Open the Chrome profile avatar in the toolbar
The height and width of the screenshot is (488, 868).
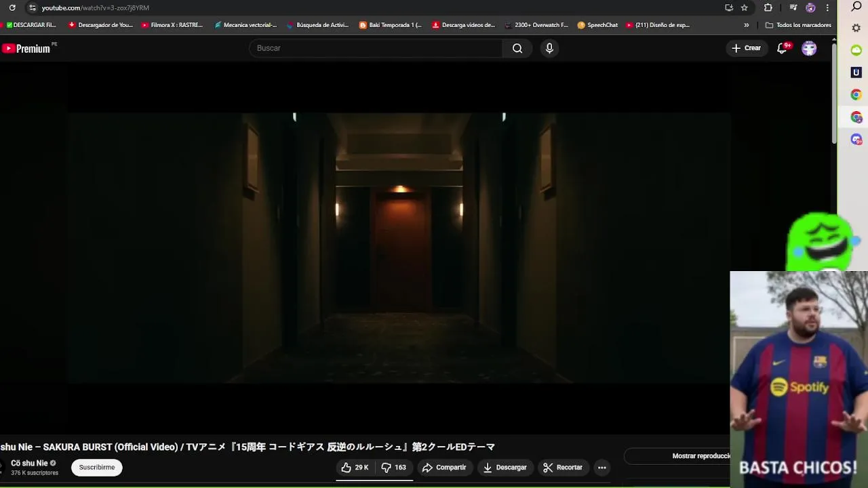click(810, 7)
